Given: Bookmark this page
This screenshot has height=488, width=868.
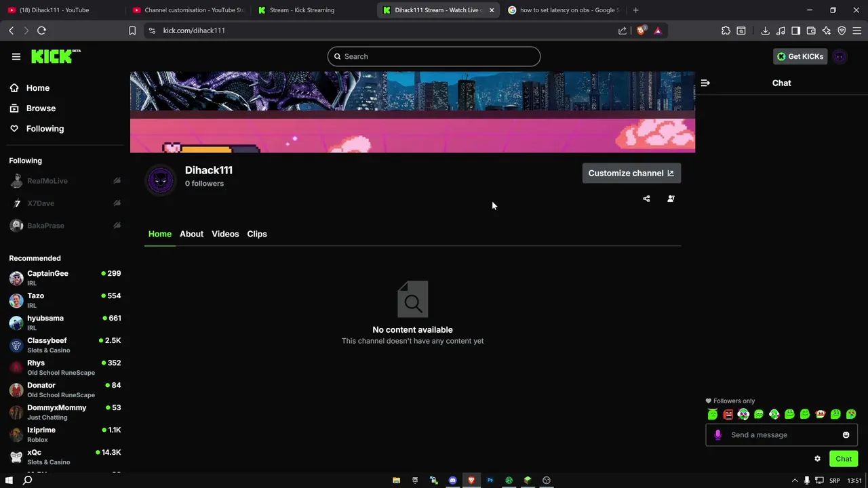Looking at the screenshot, I should click(x=132, y=30).
